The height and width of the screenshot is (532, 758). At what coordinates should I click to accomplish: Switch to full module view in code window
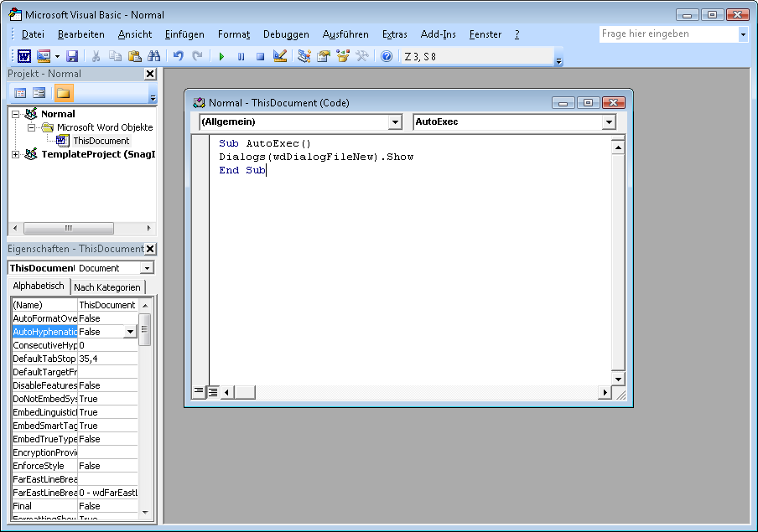tap(213, 391)
